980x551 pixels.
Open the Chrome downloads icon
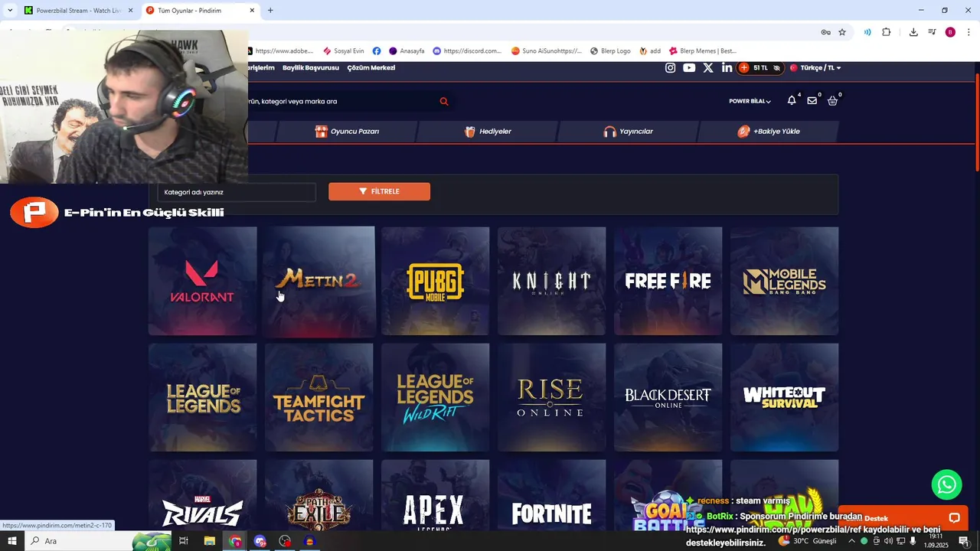point(913,32)
